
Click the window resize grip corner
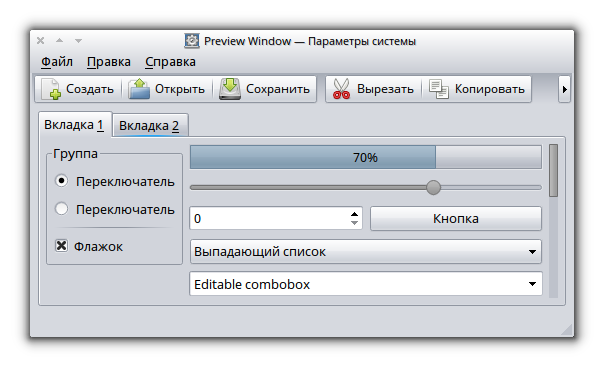click(x=567, y=330)
